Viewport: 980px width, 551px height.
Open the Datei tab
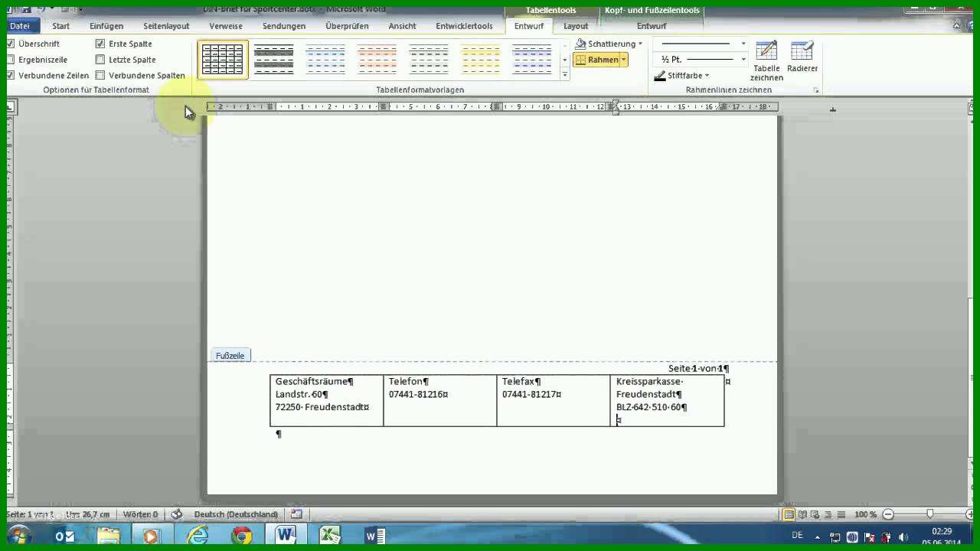pyautogui.click(x=19, y=26)
